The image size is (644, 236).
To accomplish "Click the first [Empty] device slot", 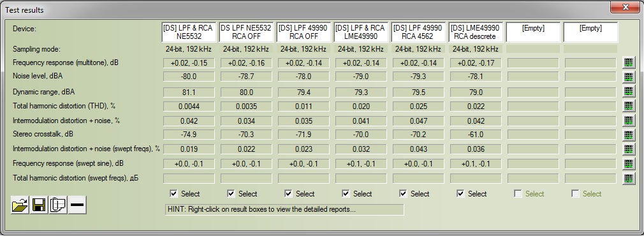I will point(533,32).
